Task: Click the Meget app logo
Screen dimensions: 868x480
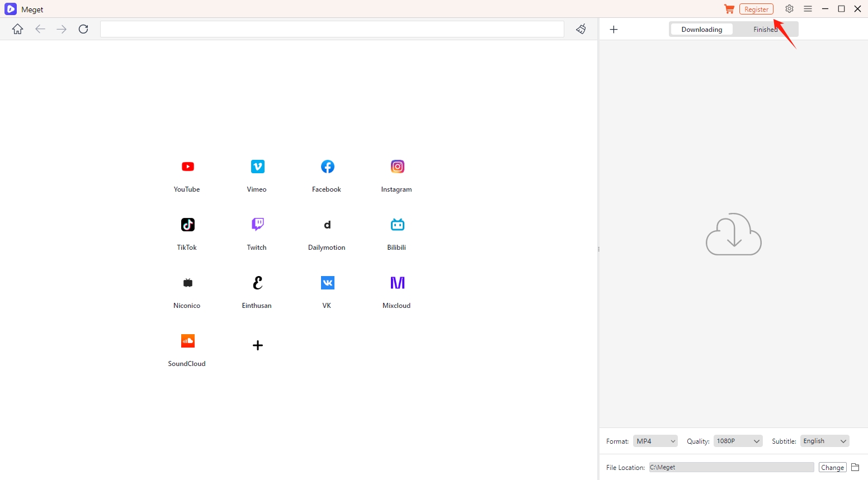Action: 11,9
